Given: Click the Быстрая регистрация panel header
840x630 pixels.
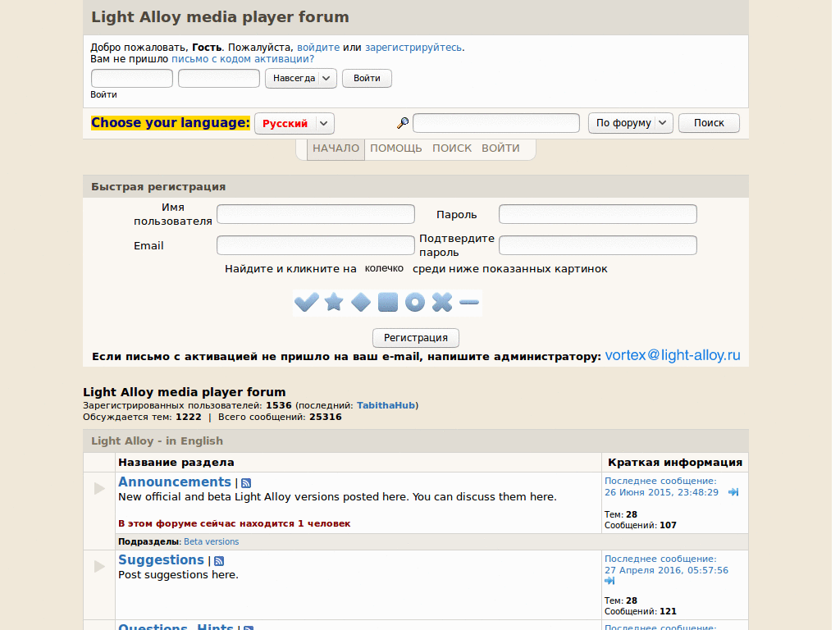Looking at the screenshot, I should click(158, 187).
